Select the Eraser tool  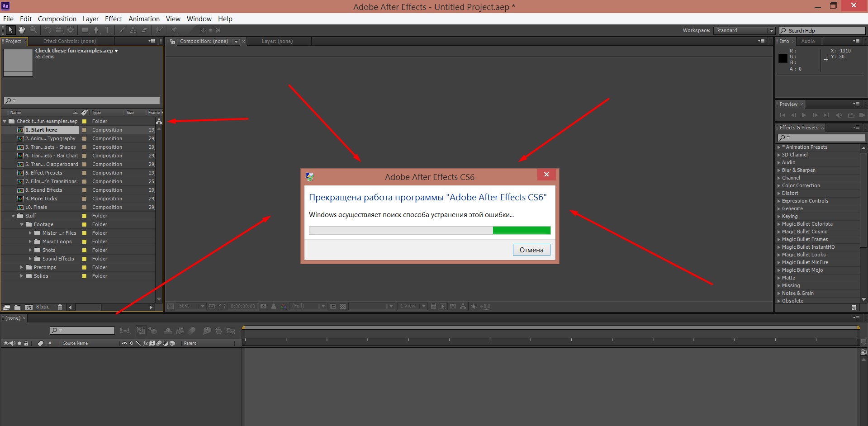click(x=145, y=30)
